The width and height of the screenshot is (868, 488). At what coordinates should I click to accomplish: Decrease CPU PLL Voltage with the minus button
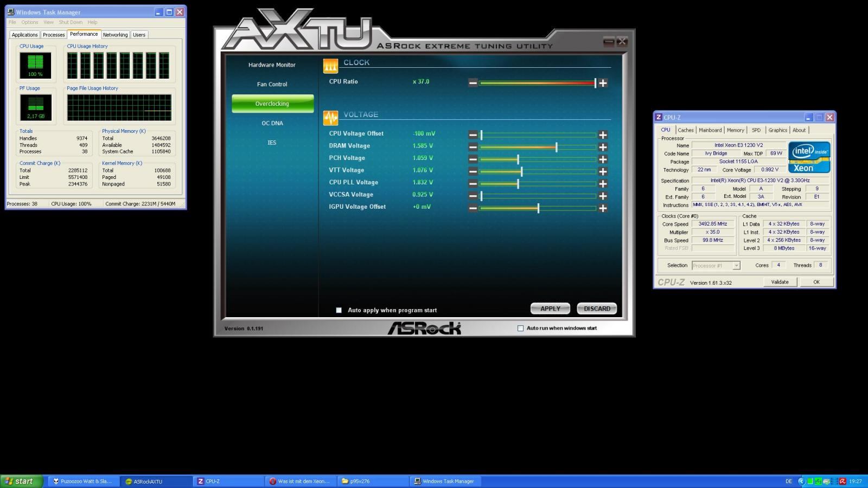click(473, 184)
